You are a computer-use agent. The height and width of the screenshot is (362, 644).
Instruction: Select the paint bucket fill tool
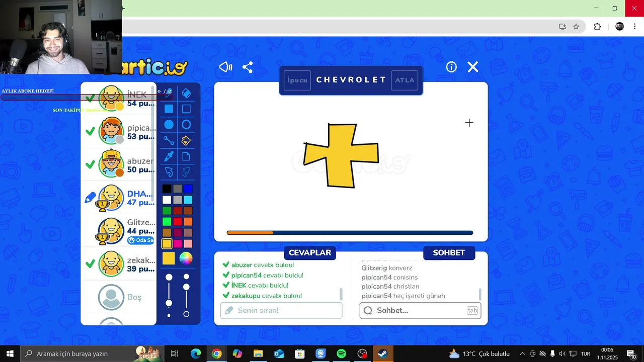[x=186, y=141]
